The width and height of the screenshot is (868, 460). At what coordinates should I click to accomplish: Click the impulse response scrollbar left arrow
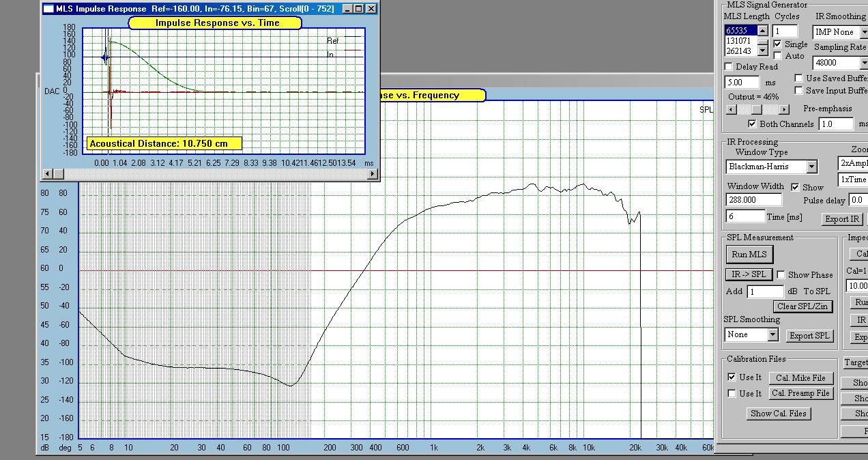pos(48,174)
